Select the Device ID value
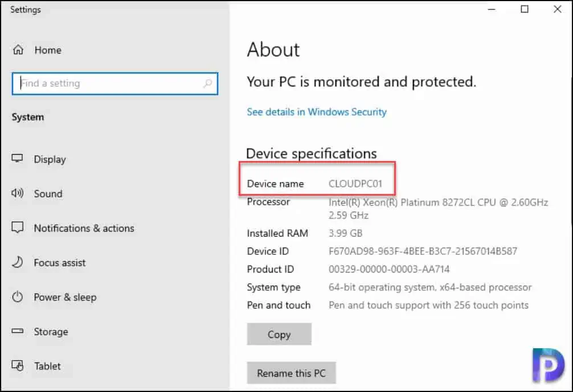Image resolution: width=573 pixels, height=392 pixels. click(x=423, y=251)
